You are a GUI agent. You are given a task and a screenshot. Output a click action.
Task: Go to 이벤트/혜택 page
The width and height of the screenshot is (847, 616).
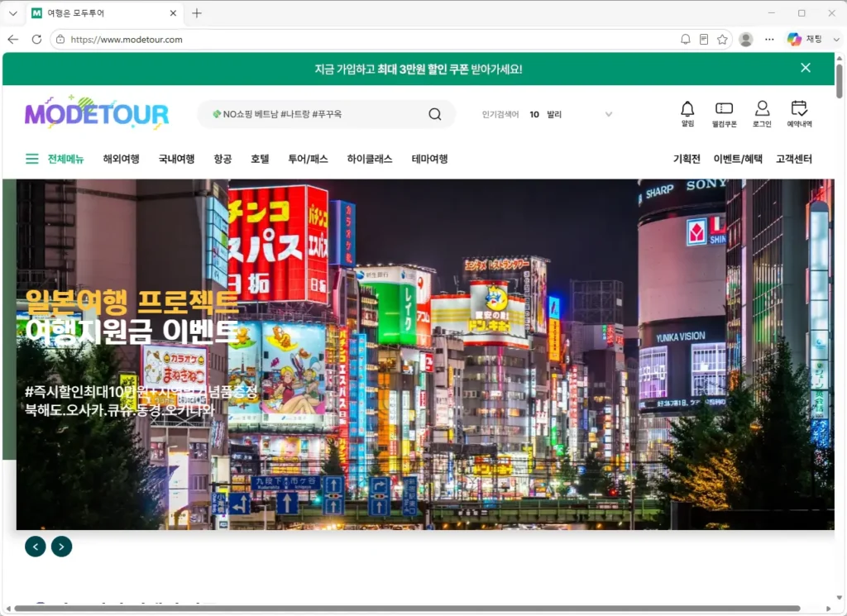pyautogui.click(x=738, y=159)
